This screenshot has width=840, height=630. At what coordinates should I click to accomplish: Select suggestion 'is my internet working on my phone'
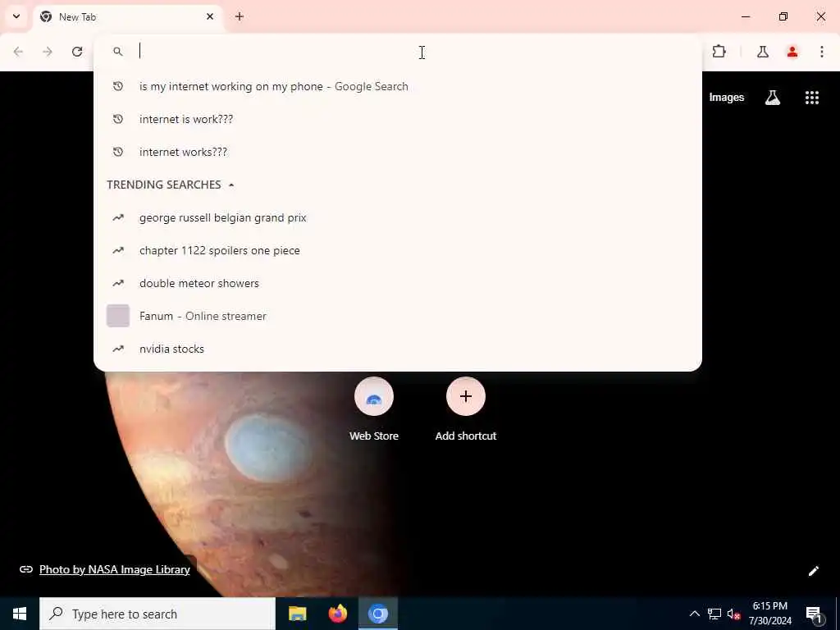pos(398,86)
